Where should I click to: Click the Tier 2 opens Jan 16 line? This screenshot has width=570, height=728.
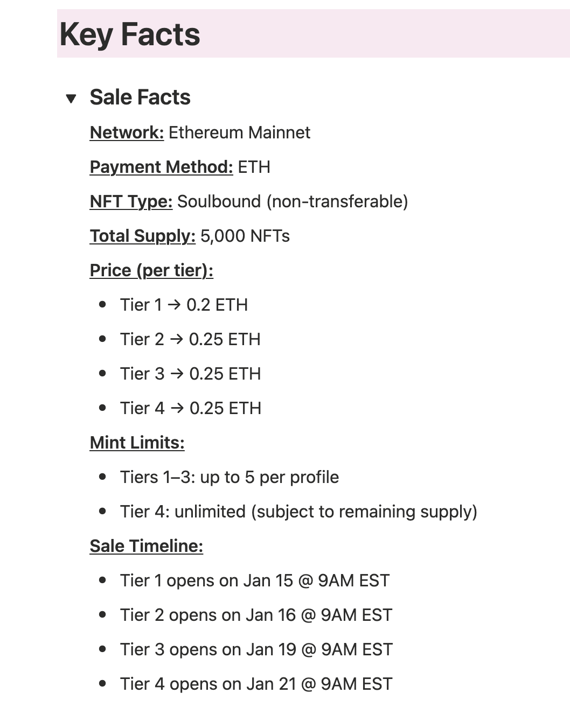(256, 615)
